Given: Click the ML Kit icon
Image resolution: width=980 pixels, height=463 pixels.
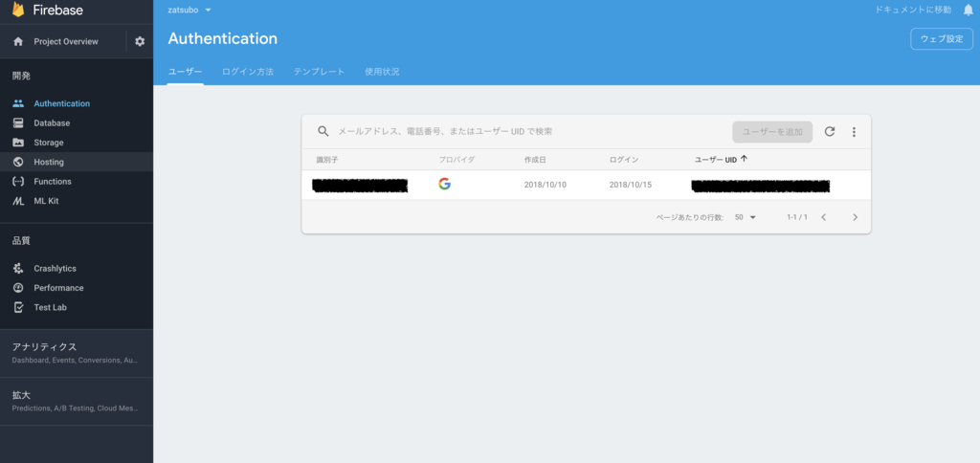Looking at the screenshot, I should [x=18, y=201].
